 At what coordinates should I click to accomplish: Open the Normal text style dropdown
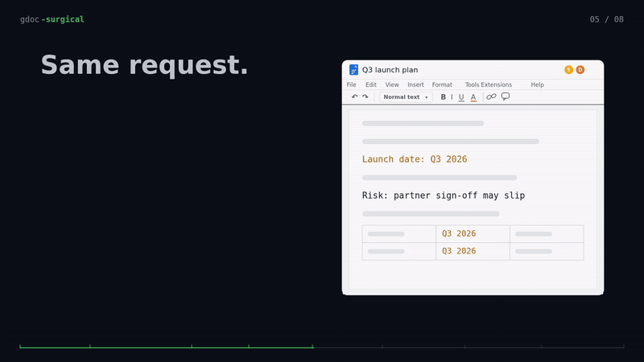click(406, 97)
